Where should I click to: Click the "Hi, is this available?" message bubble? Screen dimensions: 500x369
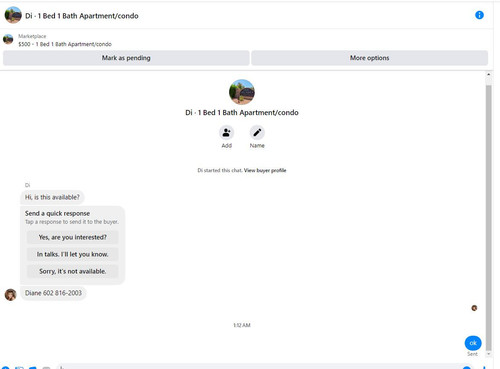(52, 197)
